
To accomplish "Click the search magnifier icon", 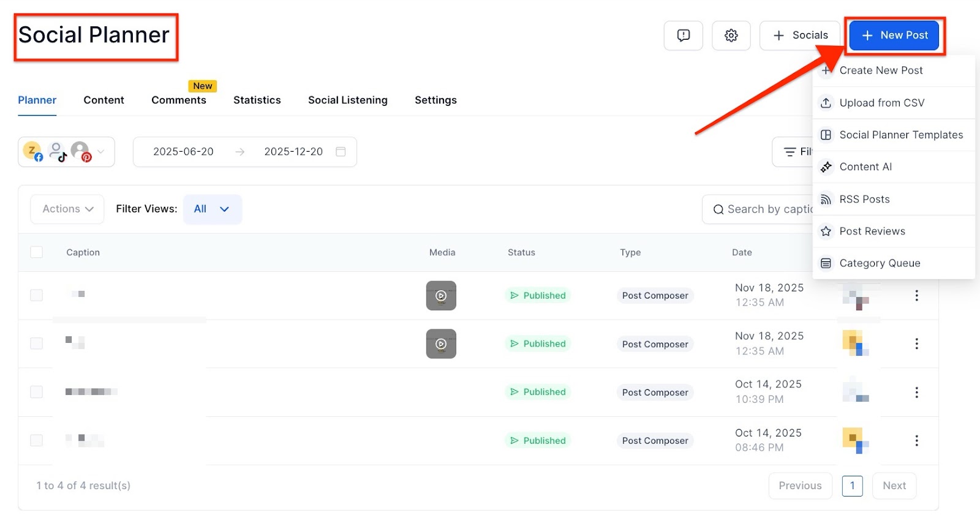I will (718, 210).
